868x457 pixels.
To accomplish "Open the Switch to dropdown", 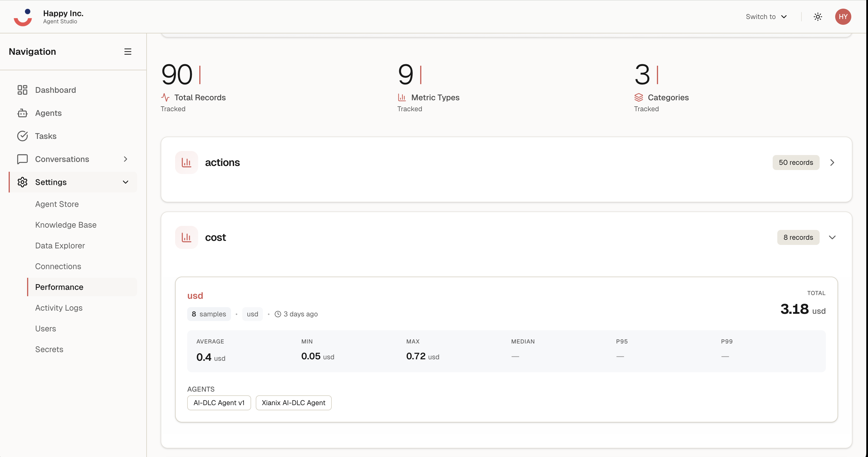I will coord(766,16).
